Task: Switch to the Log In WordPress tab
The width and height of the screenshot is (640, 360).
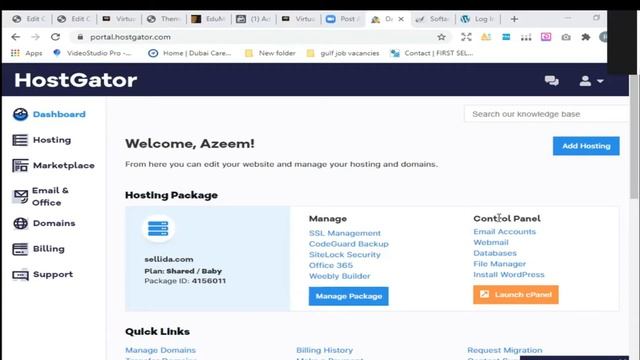Action: tap(478, 19)
